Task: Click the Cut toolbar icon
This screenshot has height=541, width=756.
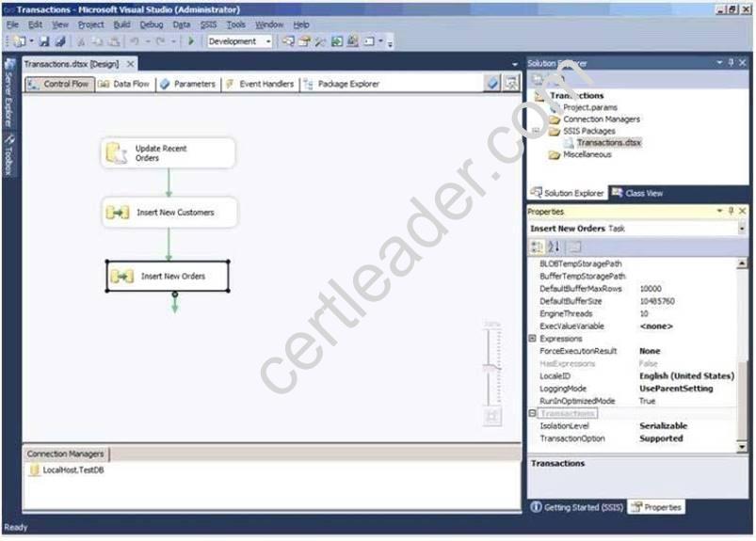Action: (81, 42)
